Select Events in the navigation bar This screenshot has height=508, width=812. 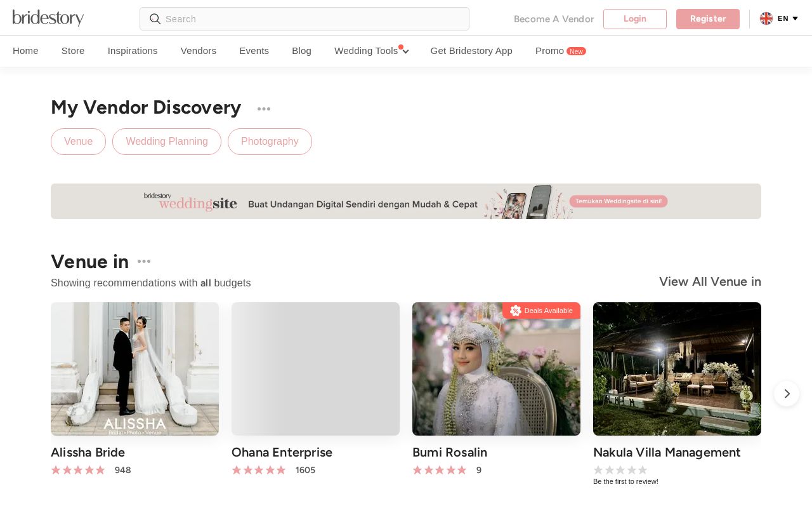point(254,51)
